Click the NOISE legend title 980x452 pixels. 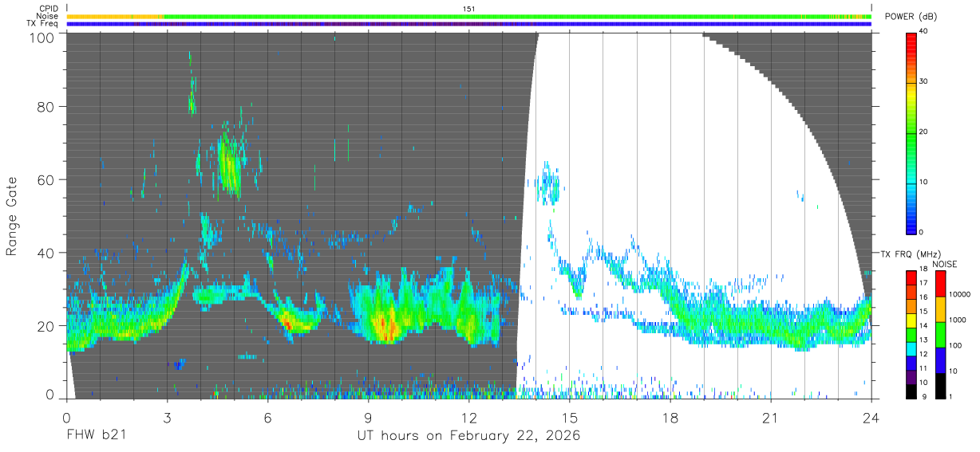pos(944,264)
